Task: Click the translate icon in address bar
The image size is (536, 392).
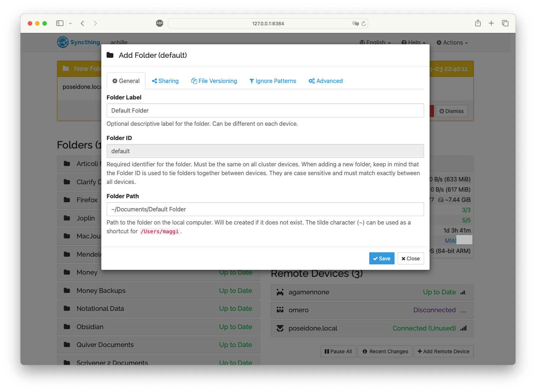Action: coord(355,23)
